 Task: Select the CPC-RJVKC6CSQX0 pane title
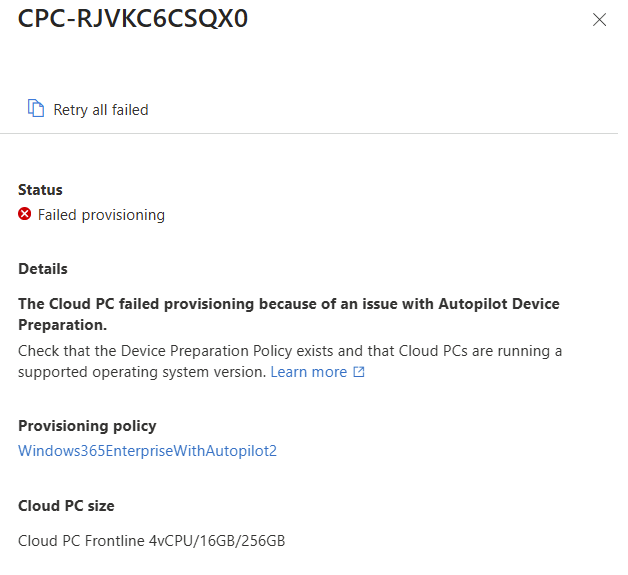(x=133, y=19)
